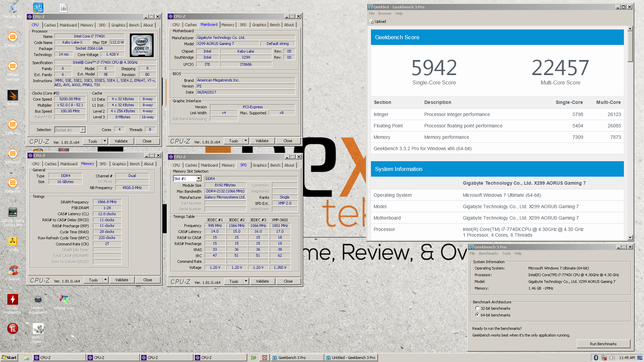Screen dimensions: 644x362
Task: Click Validate in the Memory CPU-Z window
Action: tap(122, 280)
